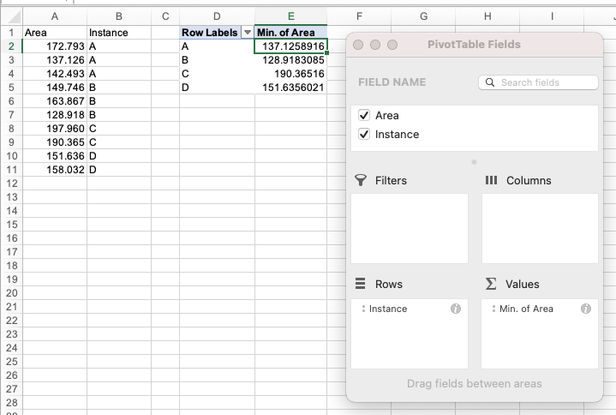Uncheck the Area field checkbox
This screenshot has height=415, width=616.
364,115
